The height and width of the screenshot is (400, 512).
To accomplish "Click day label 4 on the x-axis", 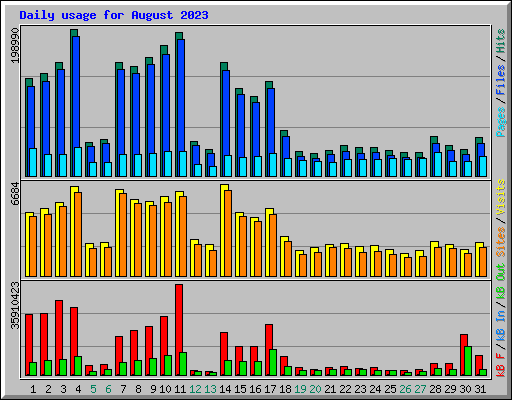I will (x=78, y=389).
